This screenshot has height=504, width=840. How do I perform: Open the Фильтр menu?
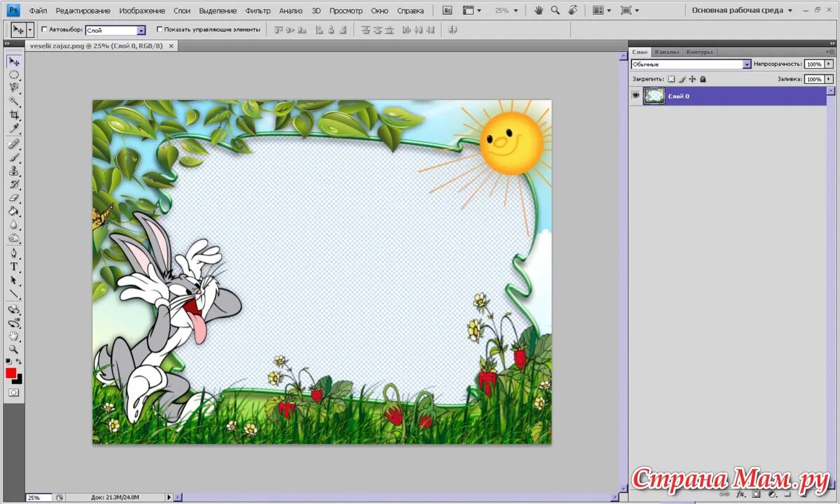pos(258,10)
